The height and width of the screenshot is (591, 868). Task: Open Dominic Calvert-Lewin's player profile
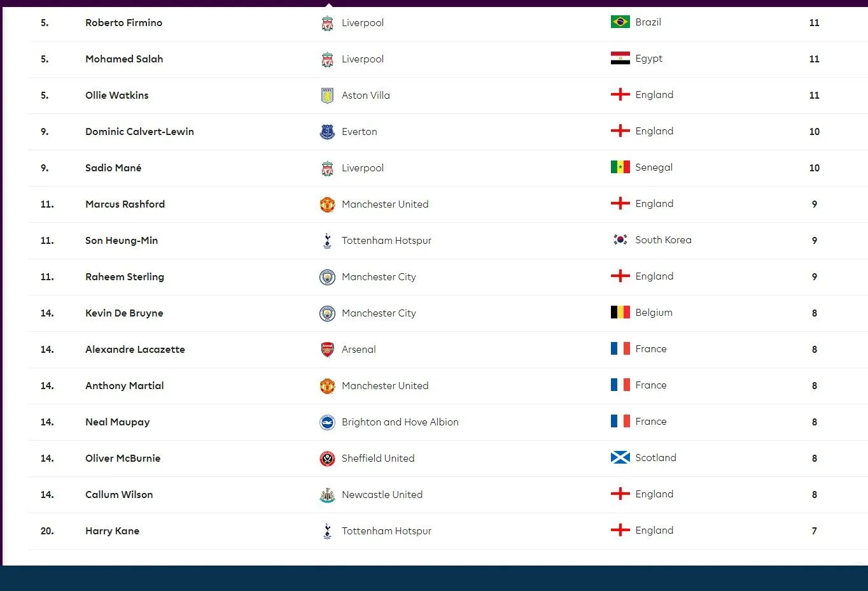[x=139, y=132]
